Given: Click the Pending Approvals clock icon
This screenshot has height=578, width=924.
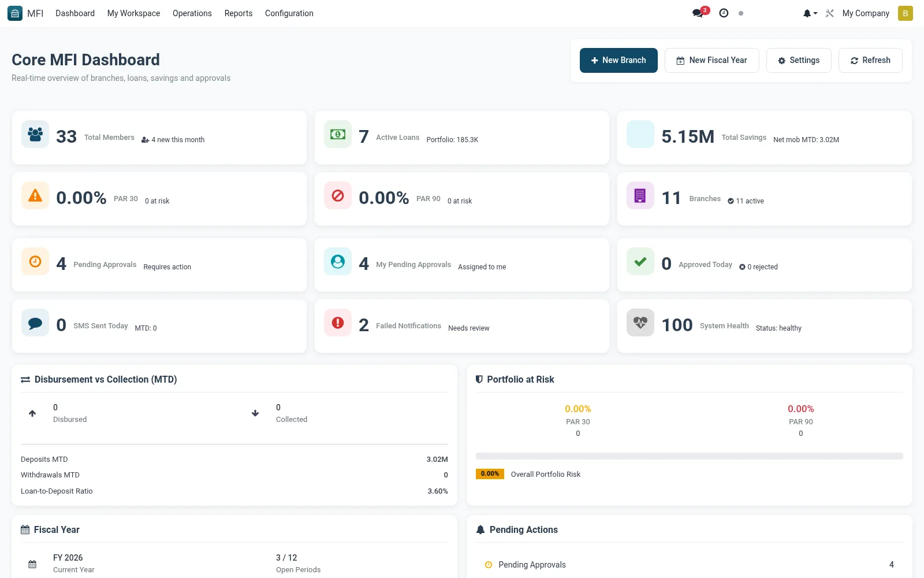Looking at the screenshot, I should tap(35, 261).
